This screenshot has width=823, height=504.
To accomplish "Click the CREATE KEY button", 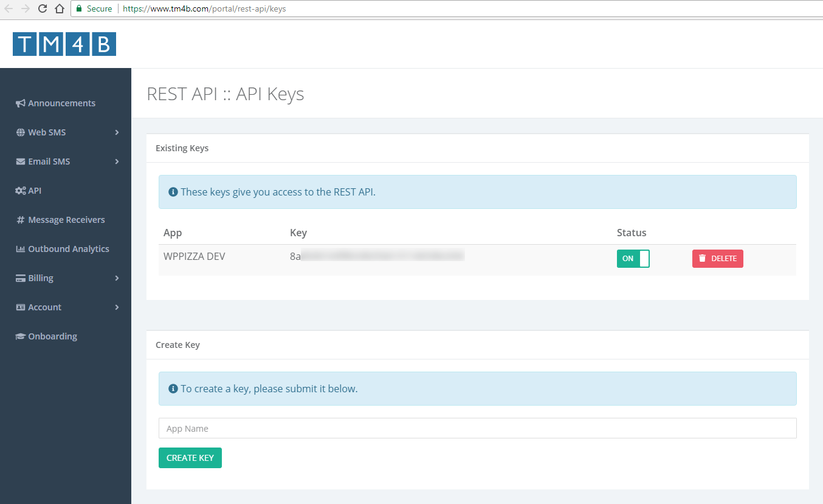I will pyautogui.click(x=190, y=458).
